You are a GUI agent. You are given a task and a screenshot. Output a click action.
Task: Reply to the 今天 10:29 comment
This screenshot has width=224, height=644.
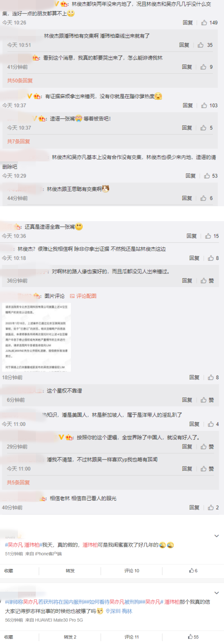(190, 176)
